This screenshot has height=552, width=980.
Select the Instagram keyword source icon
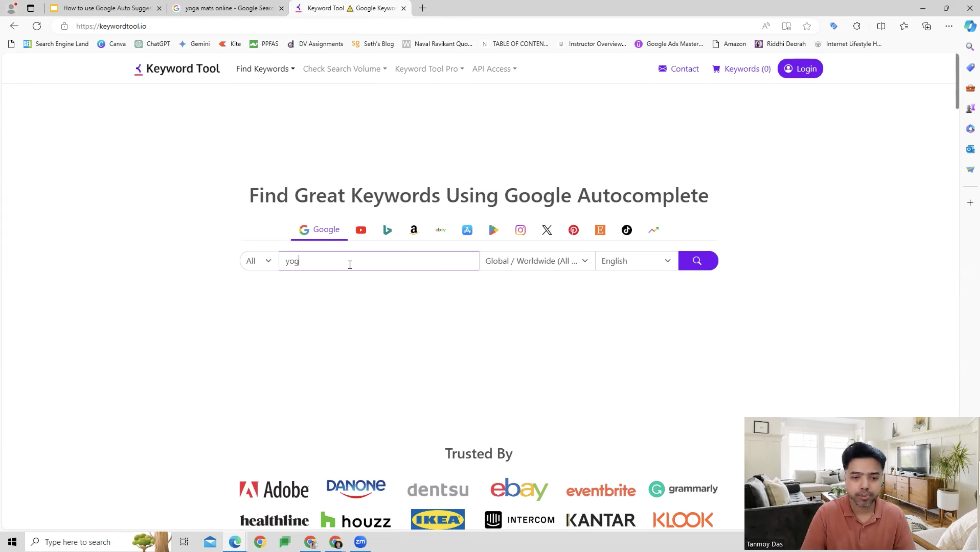coord(520,230)
